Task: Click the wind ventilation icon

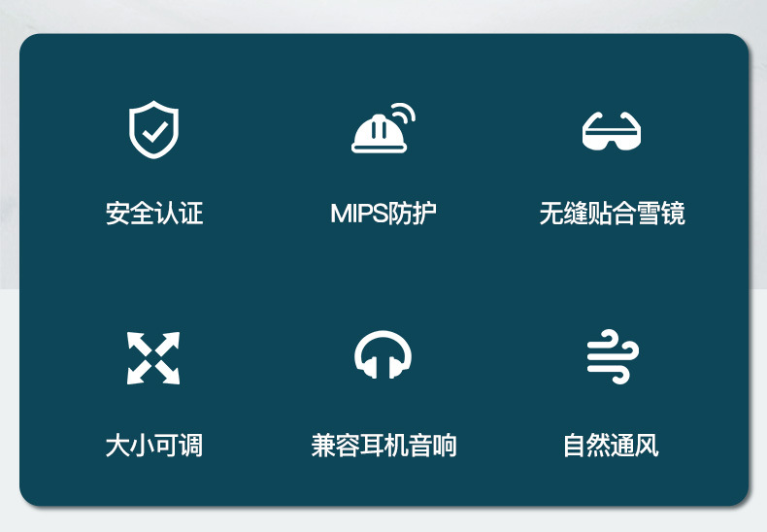Action: (613, 356)
